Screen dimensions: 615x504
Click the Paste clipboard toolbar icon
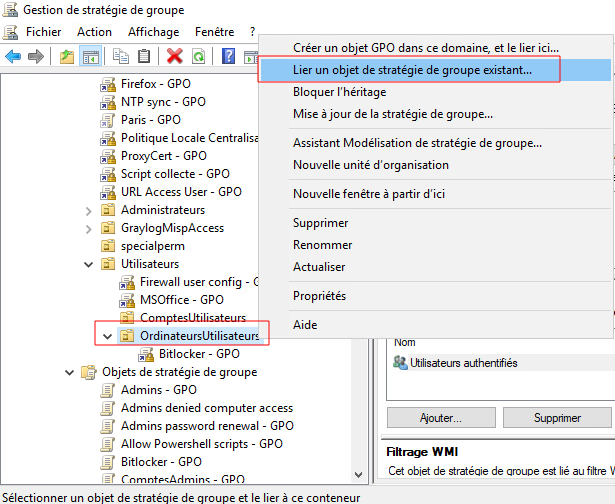point(144,56)
